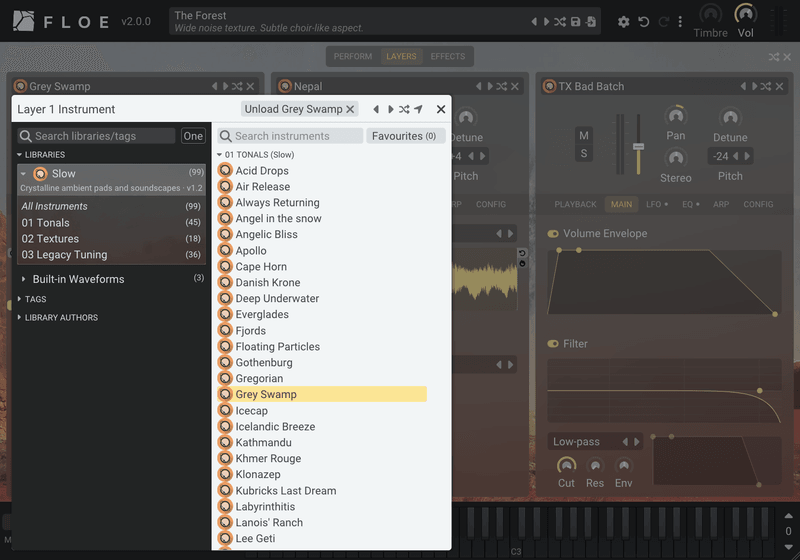800x560 pixels.
Task: Open the Low-pass filter type dropdown
Action: pos(584,442)
